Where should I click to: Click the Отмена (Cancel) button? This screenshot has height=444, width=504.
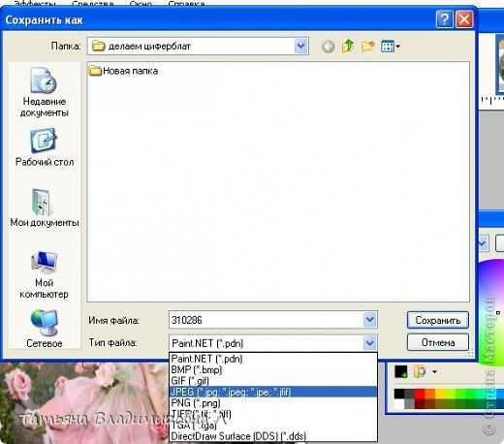pyautogui.click(x=438, y=342)
